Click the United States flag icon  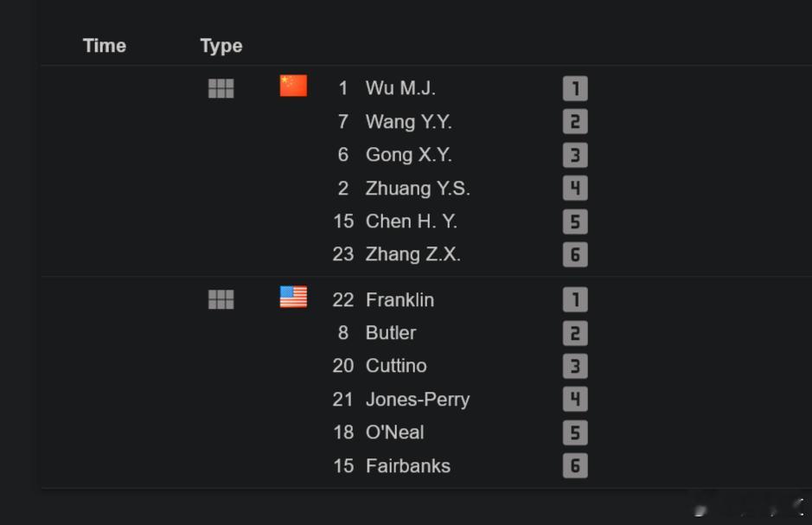[293, 298]
